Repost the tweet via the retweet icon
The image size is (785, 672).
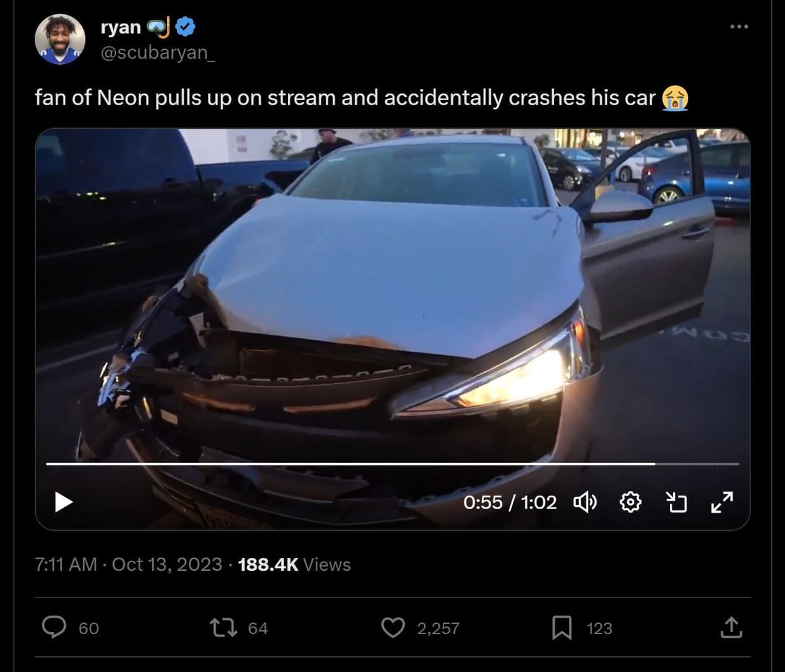224,628
